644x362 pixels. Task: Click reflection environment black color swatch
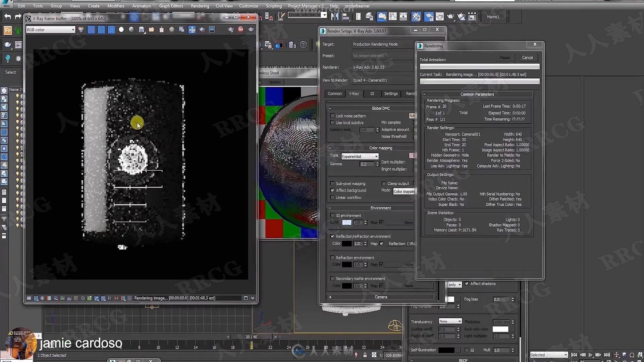click(x=347, y=244)
